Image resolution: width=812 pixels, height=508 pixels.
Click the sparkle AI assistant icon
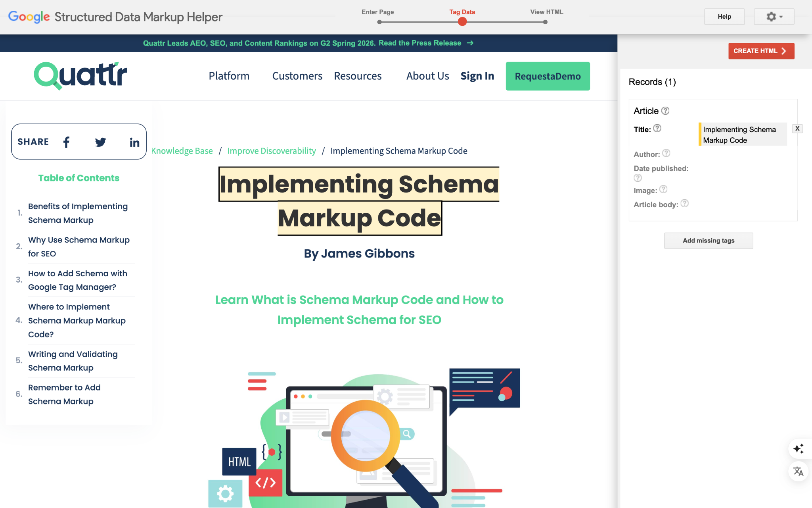[x=798, y=448]
